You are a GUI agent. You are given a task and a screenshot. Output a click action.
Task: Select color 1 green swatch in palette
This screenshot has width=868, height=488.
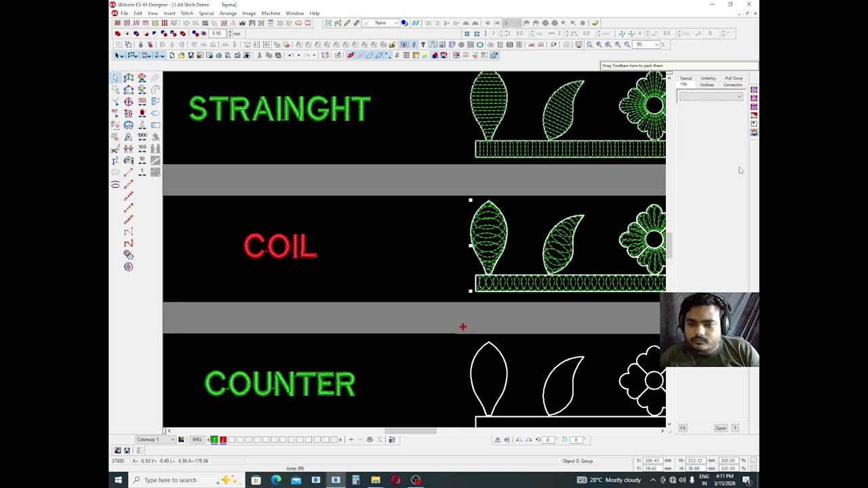click(x=214, y=440)
